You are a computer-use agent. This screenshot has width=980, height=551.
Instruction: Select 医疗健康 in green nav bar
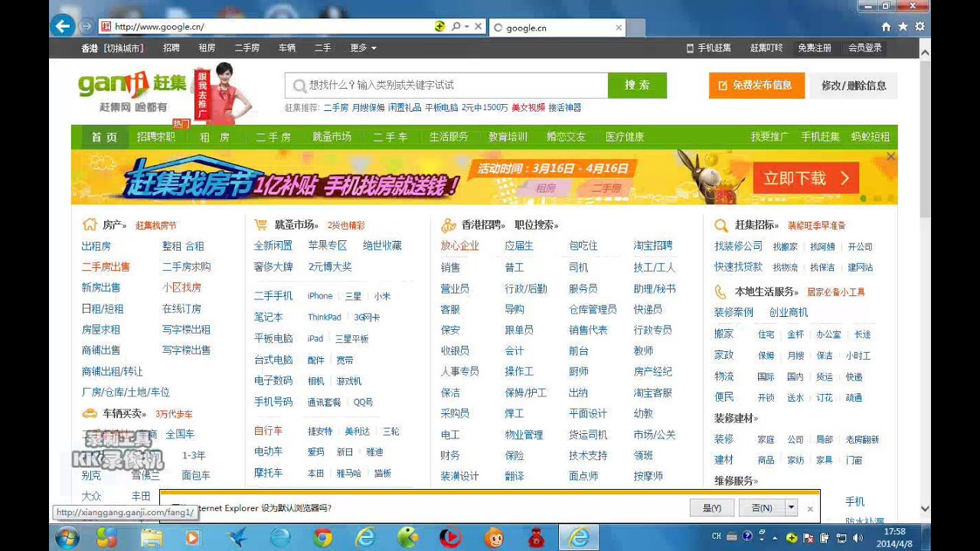[625, 137]
